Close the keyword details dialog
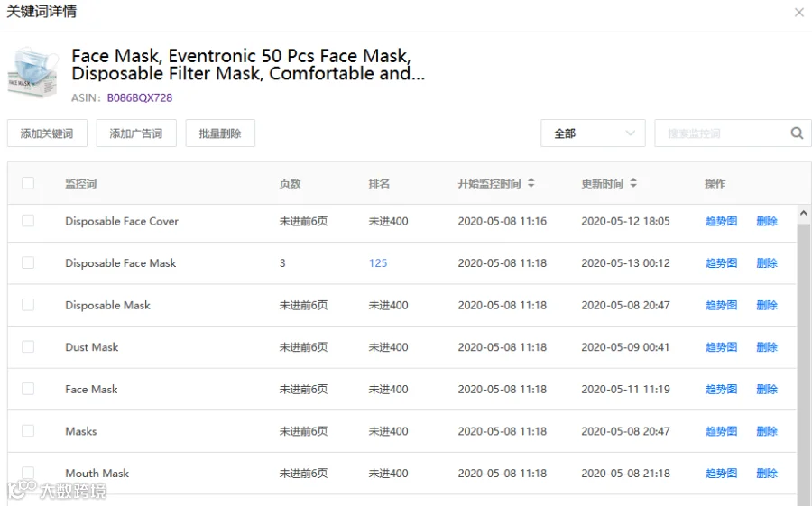Image resolution: width=812 pixels, height=506 pixels. click(799, 13)
